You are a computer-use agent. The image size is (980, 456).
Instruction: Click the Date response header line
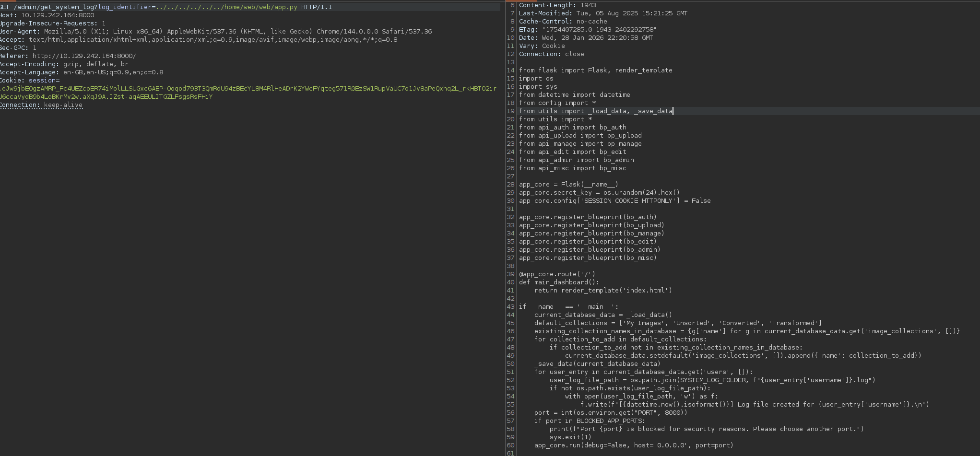(x=586, y=38)
